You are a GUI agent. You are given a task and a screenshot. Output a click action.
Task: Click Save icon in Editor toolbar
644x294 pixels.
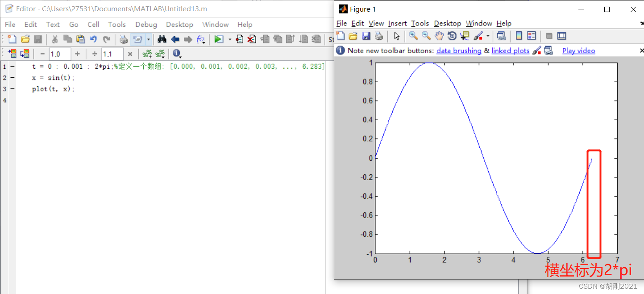click(38, 39)
